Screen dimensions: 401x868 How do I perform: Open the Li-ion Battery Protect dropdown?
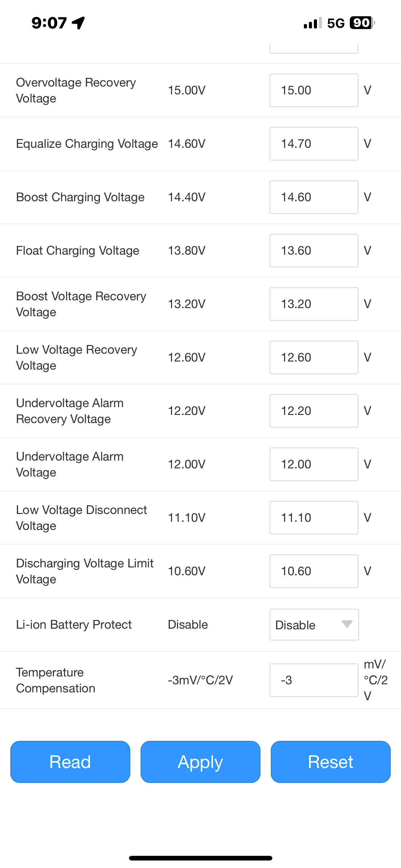click(314, 624)
